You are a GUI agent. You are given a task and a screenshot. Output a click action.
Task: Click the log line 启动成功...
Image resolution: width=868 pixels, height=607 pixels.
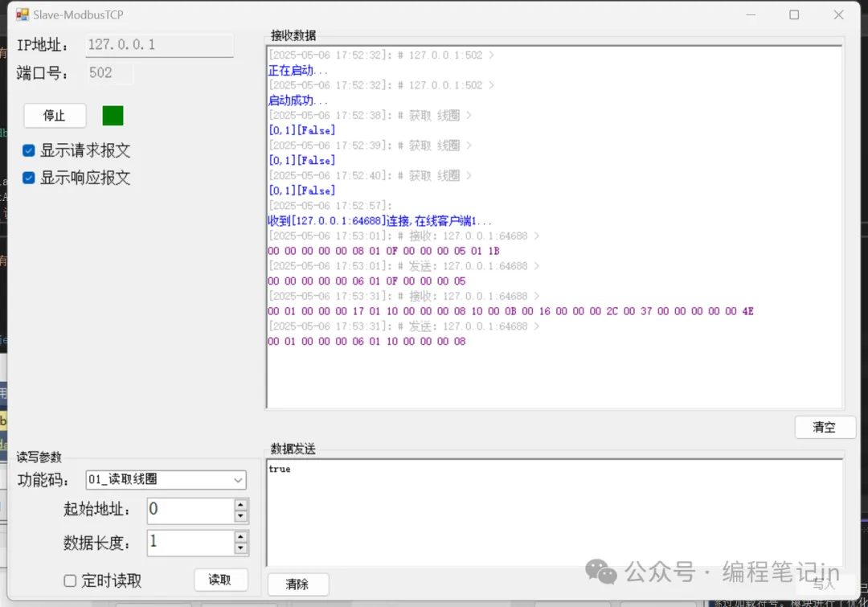click(298, 100)
